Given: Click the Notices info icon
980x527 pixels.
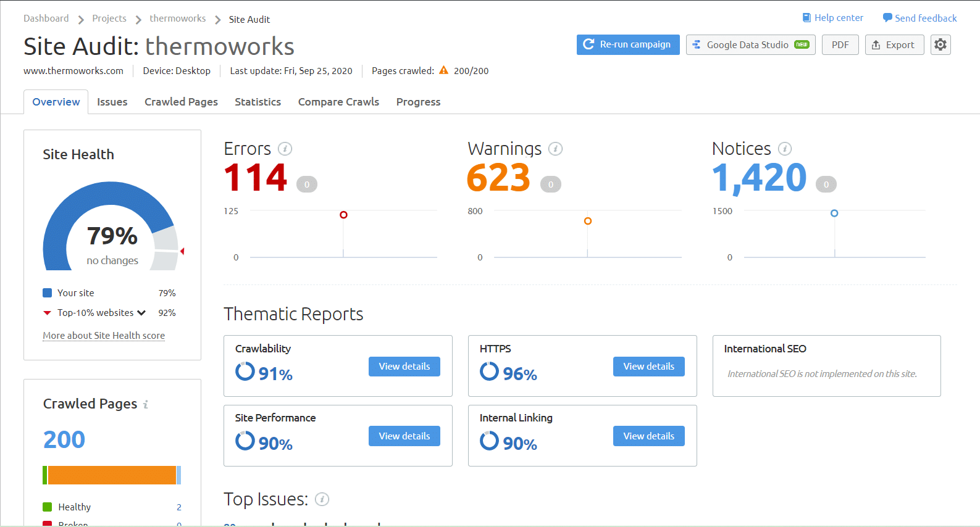Looking at the screenshot, I should pyautogui.click(x=784, y=149).
